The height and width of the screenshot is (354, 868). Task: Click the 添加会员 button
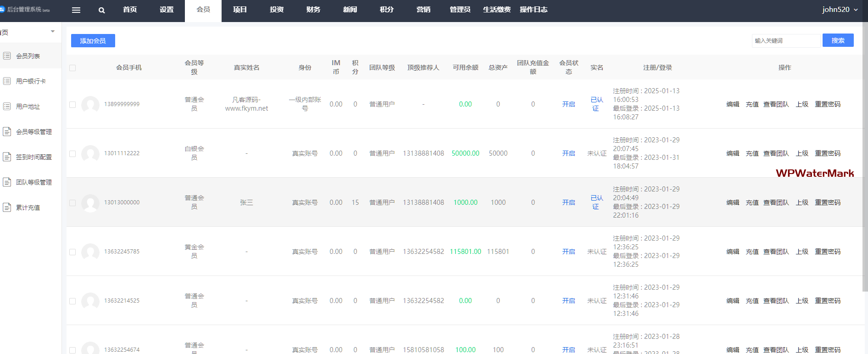93,41
